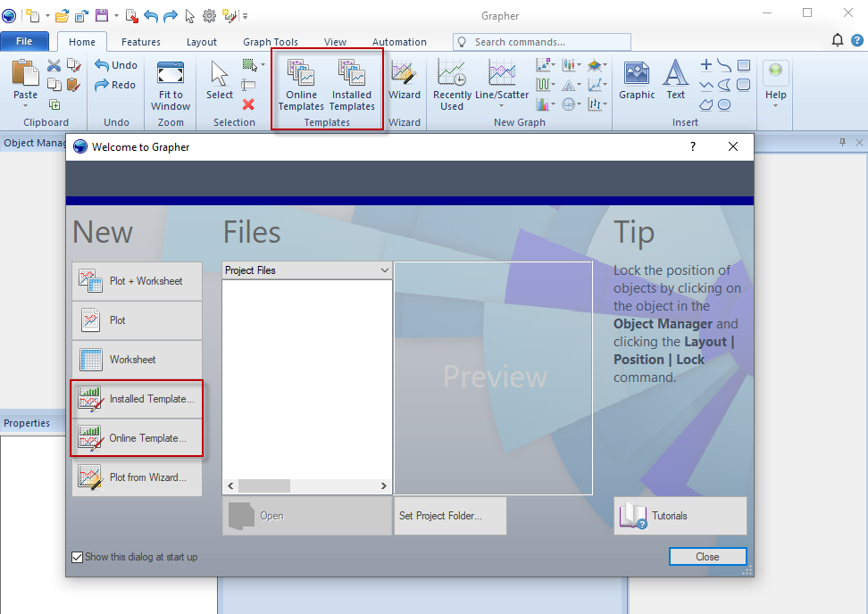Uncheck Show this dialog at start up
868x614 pixels.
78,557
